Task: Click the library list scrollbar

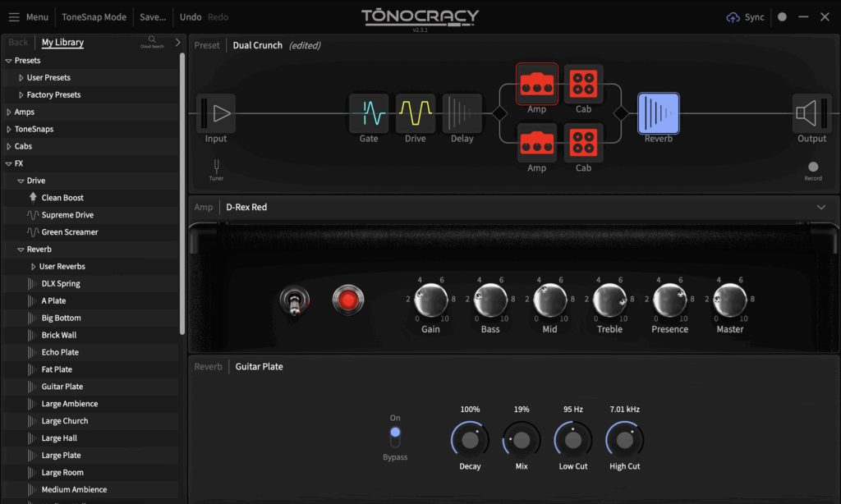Action: click(x=182, y=194)
